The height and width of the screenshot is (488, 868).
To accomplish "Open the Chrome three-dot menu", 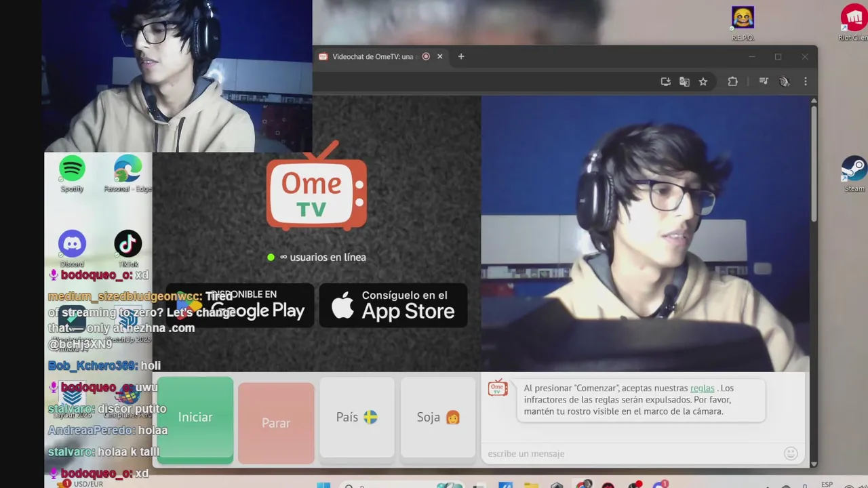I will 806,81.
